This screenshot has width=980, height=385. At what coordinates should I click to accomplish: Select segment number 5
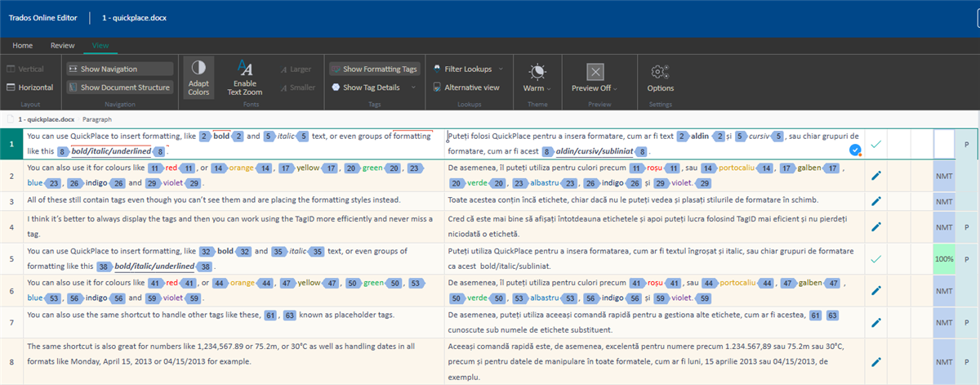(x=11, y=258)
